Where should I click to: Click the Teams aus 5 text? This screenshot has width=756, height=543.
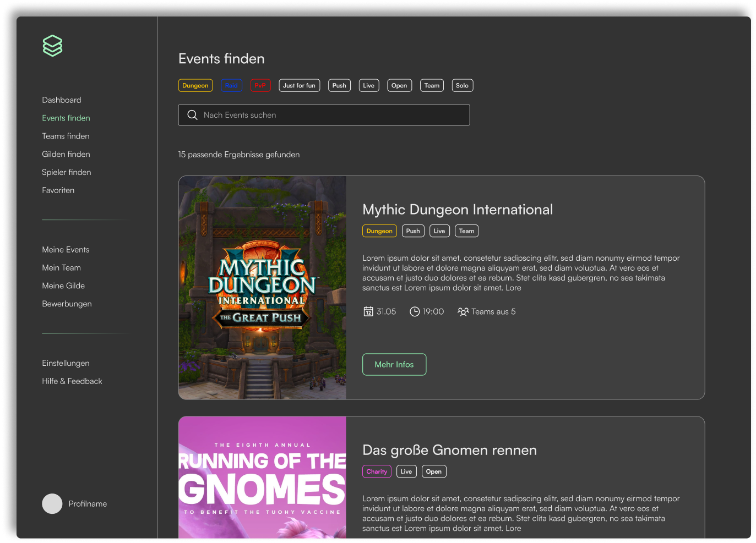(493, 312)
